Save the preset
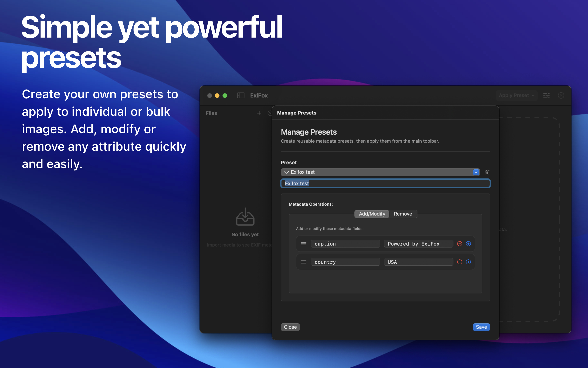 (x=481, y=327)
